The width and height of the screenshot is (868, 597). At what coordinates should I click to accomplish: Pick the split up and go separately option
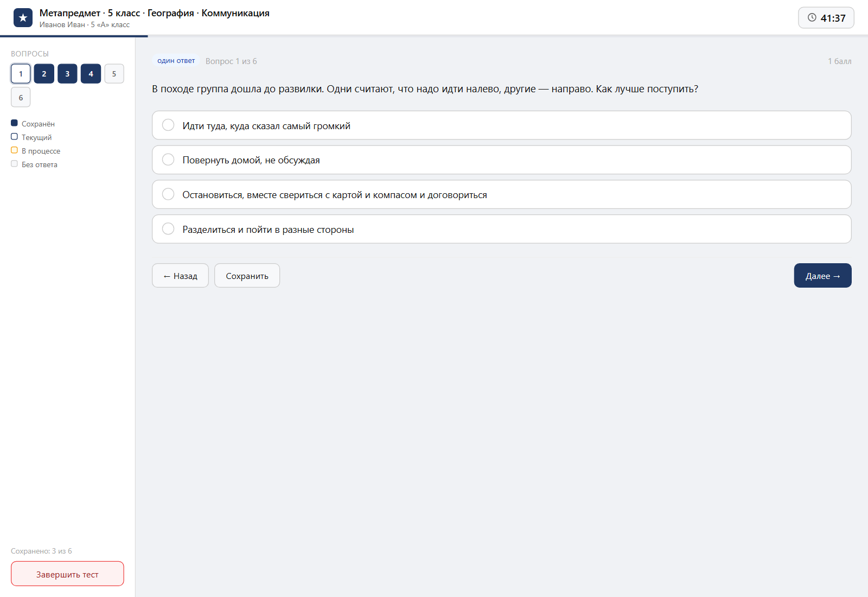[x=502, y=229]
